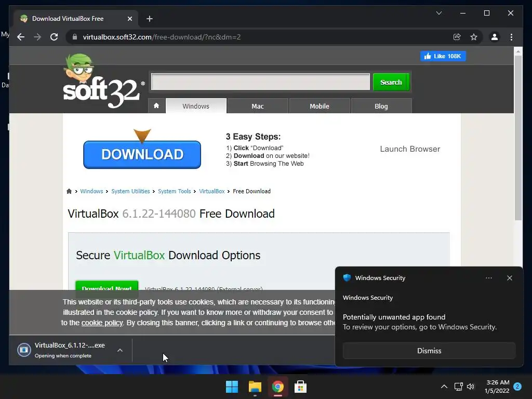Click the Launch Browser text
The image size is (532, 399).
[410, 149]
